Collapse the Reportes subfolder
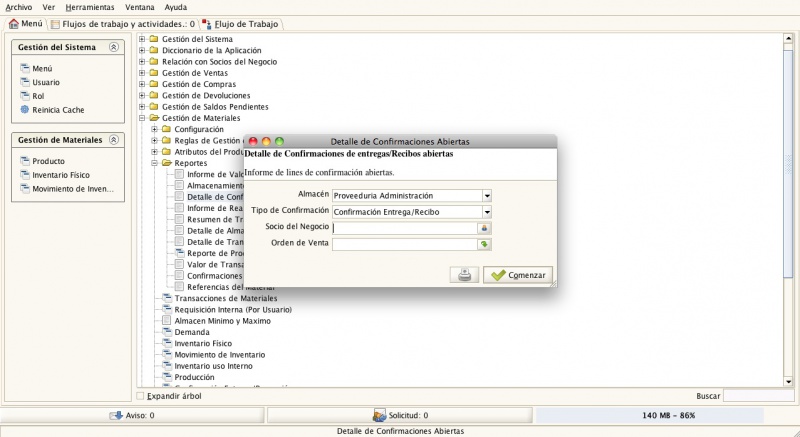The image size is (800, 437). coord(154,163)
